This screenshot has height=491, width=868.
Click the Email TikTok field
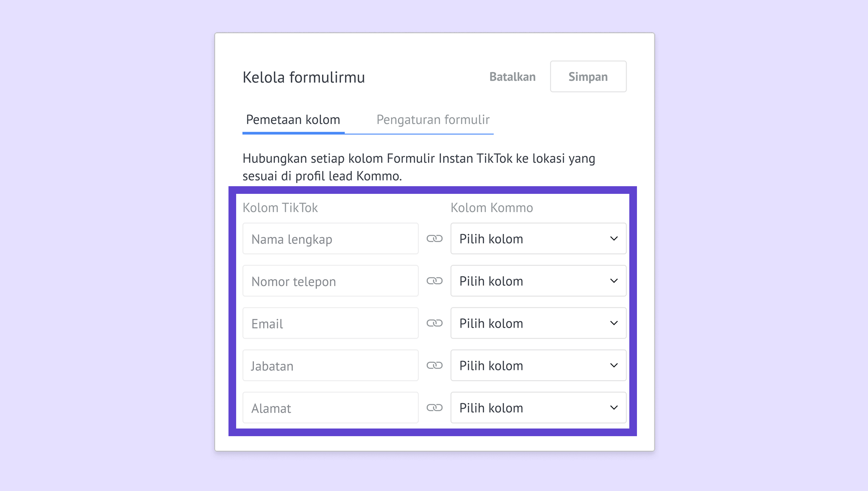330,323
